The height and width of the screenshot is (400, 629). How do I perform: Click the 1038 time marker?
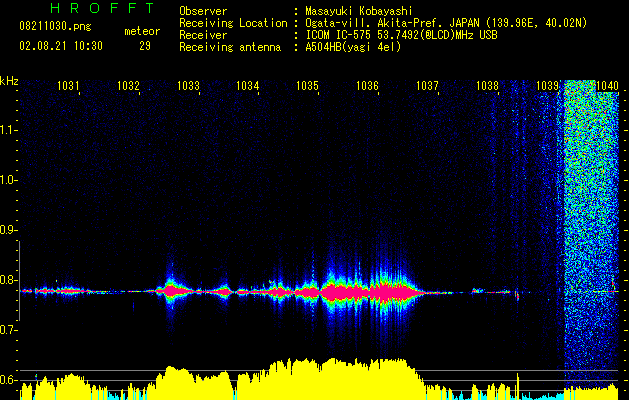pos(487,85)
